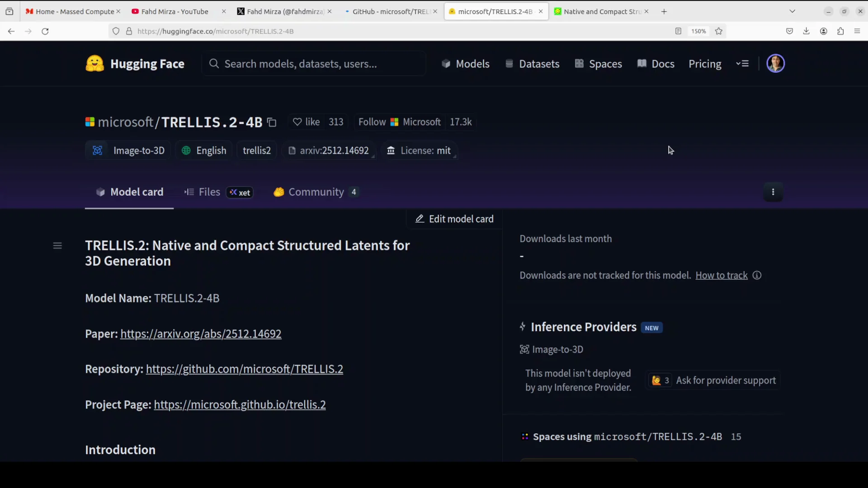Open the three-dot model options menu
The width and height of the screenshot is (868, 488).
tap(773, 192)
